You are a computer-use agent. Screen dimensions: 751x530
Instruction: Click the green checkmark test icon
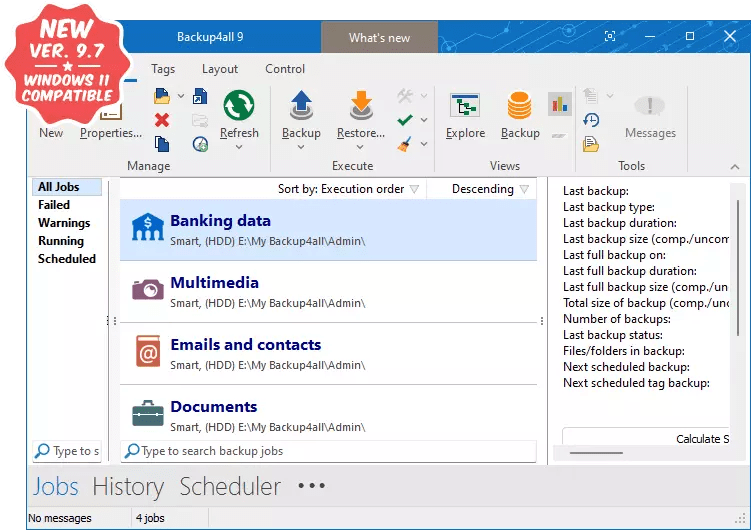405,120
